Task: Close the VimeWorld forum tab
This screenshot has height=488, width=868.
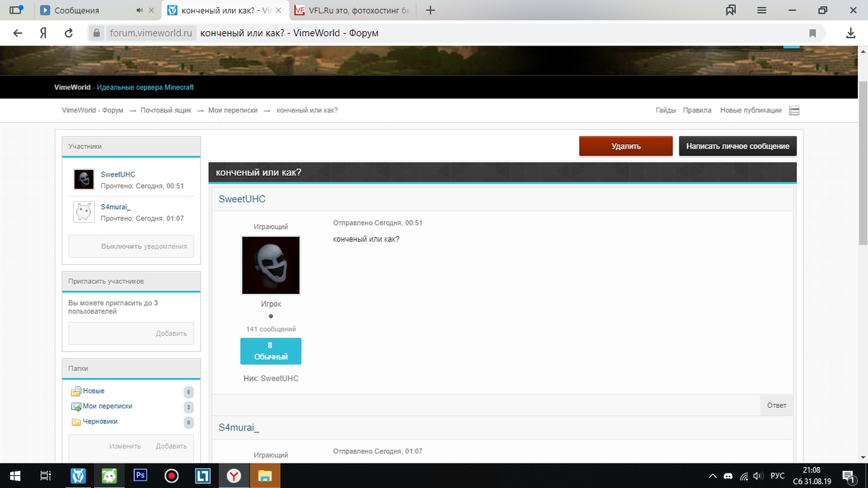Action: click(x=278, y=11)
